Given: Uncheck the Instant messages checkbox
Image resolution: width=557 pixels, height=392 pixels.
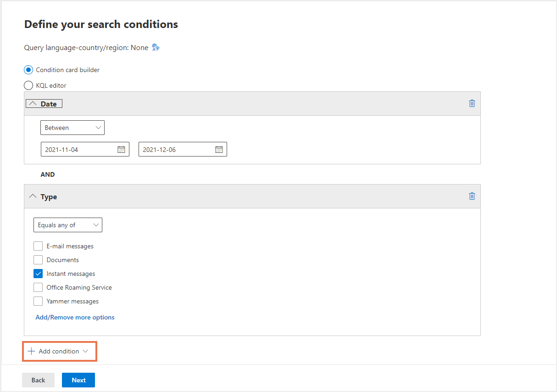Looking at the screenshot, I should click(38, 274).
